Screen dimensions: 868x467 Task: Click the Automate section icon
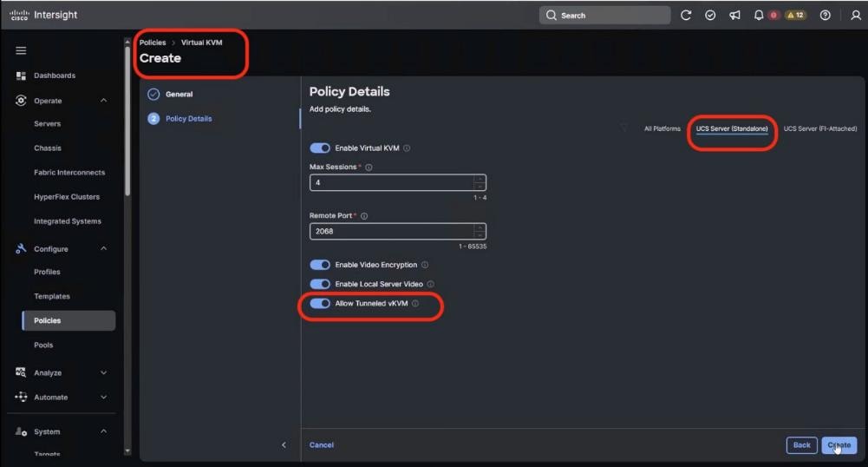[21, 397]
